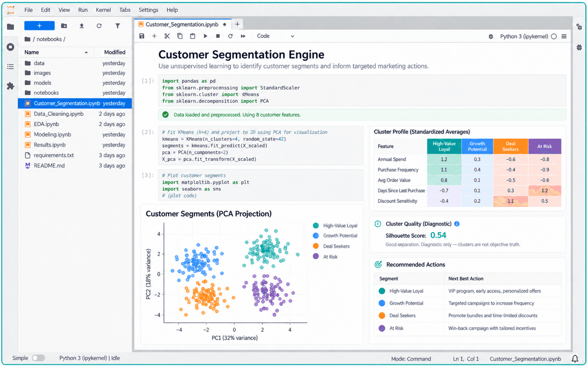This screenshot has height=368, width=588.
Task: Open the models folder
Action: pos(75,83)
